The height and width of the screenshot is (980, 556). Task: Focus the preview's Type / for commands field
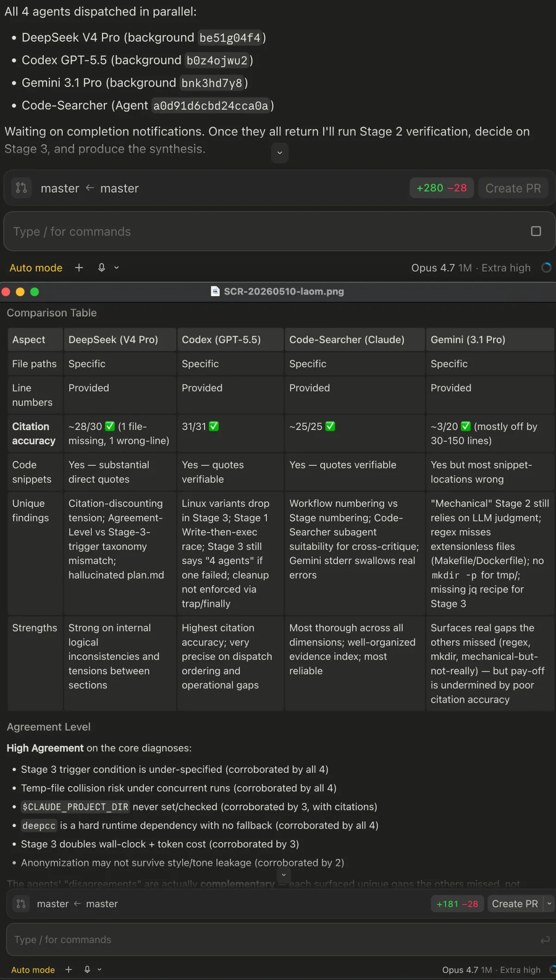pyautogui.click(x=281, y=940)
